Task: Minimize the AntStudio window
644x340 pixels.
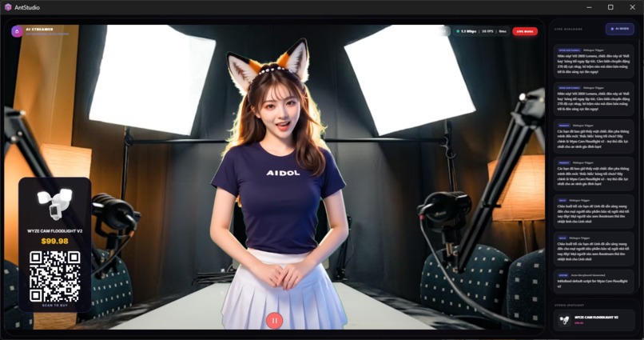Action: 590,7
